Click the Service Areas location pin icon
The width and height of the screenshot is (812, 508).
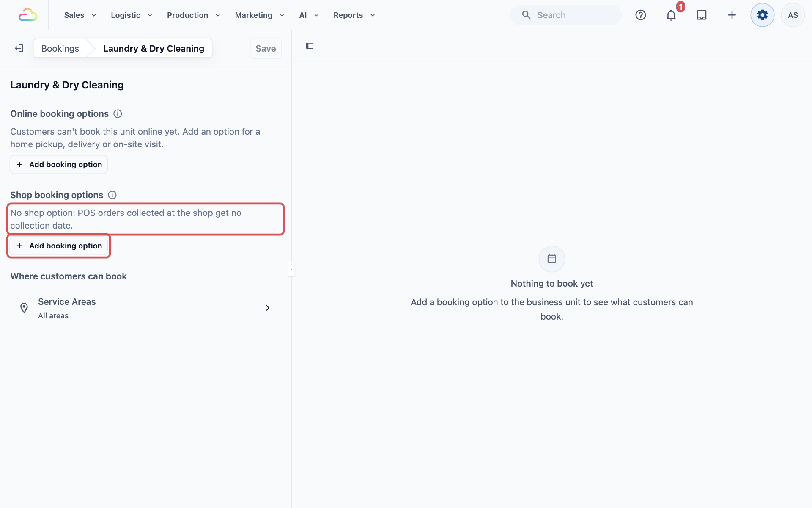pos(24,308)
